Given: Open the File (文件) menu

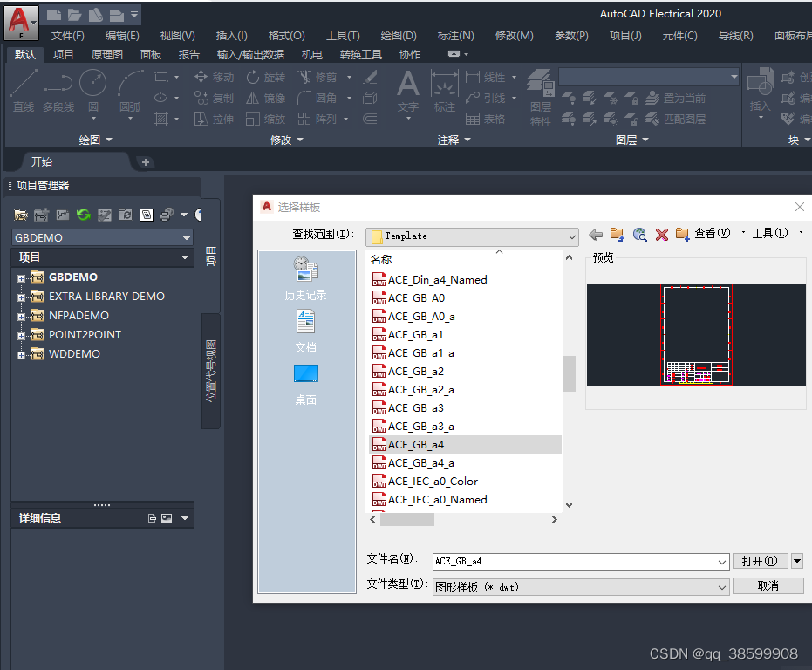Looking at the screenshot, I should tap(67, 35).
